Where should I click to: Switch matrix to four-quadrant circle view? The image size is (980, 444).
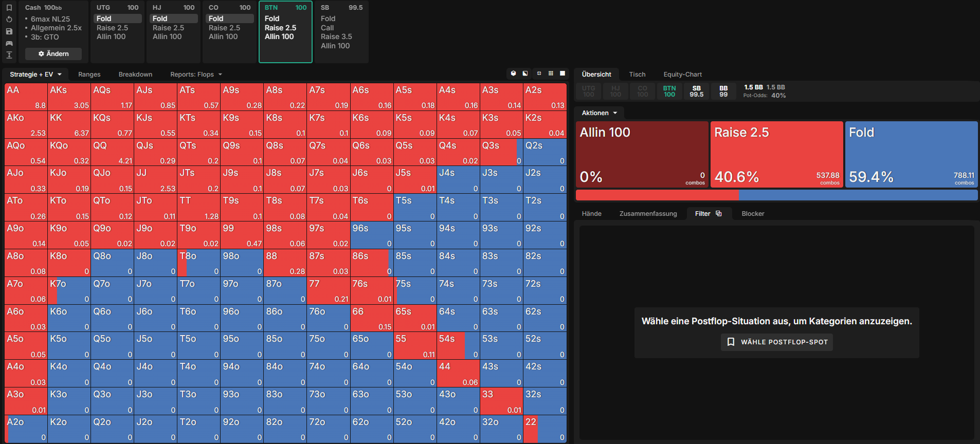pyautogui.click(x=538, y=73)
